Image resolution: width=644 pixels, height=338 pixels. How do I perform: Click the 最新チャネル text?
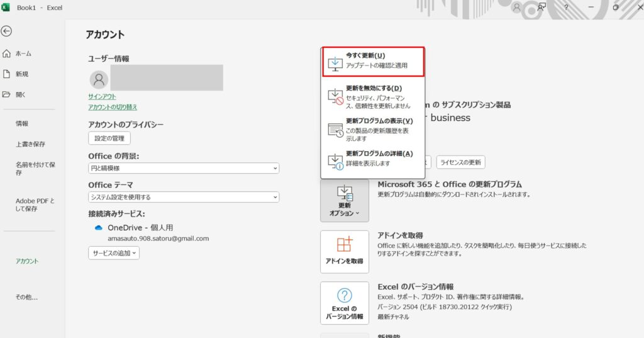pos(393,317)
